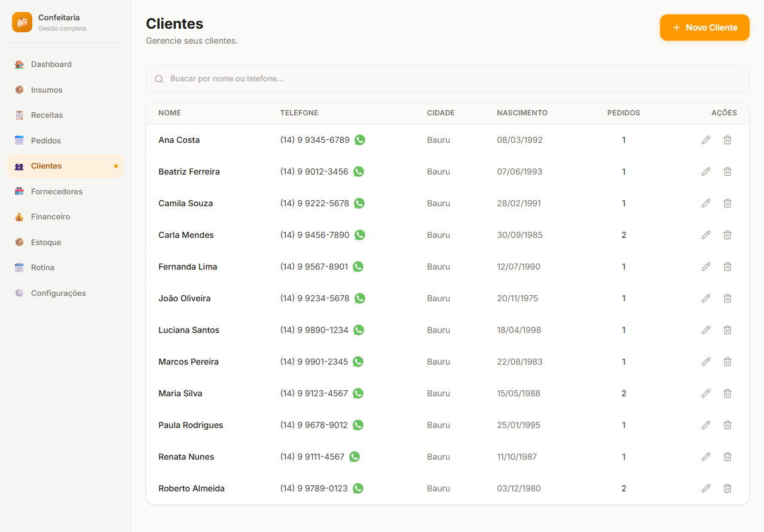Click the Fornecedores delivery truck icon
This screenshot has height=532, width=764.
coord(20,191)
